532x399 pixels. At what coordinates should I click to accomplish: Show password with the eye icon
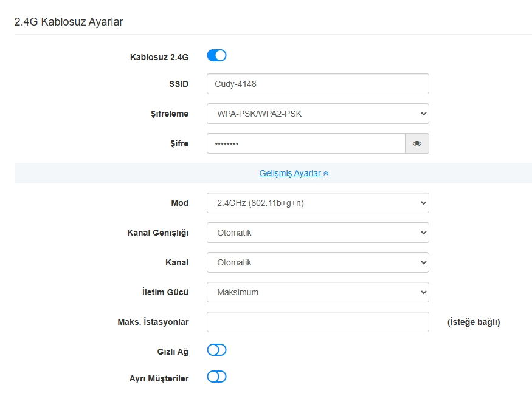417,143
